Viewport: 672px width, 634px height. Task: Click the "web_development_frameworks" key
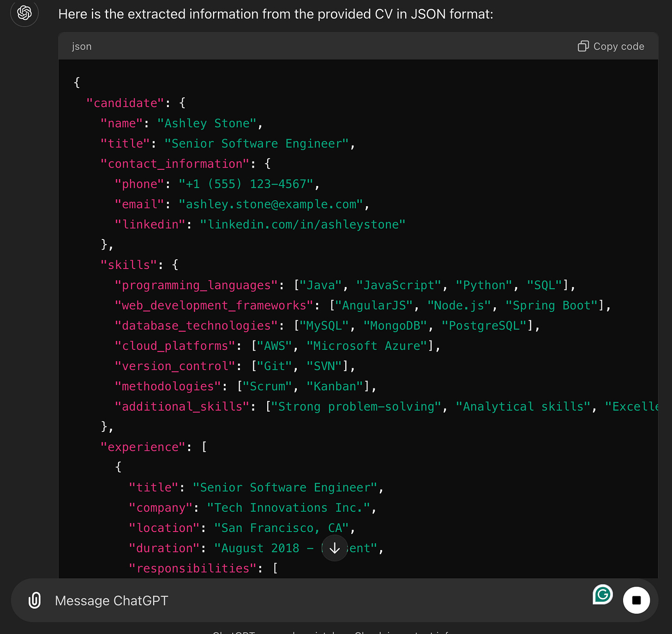click(x=214, y=305)
